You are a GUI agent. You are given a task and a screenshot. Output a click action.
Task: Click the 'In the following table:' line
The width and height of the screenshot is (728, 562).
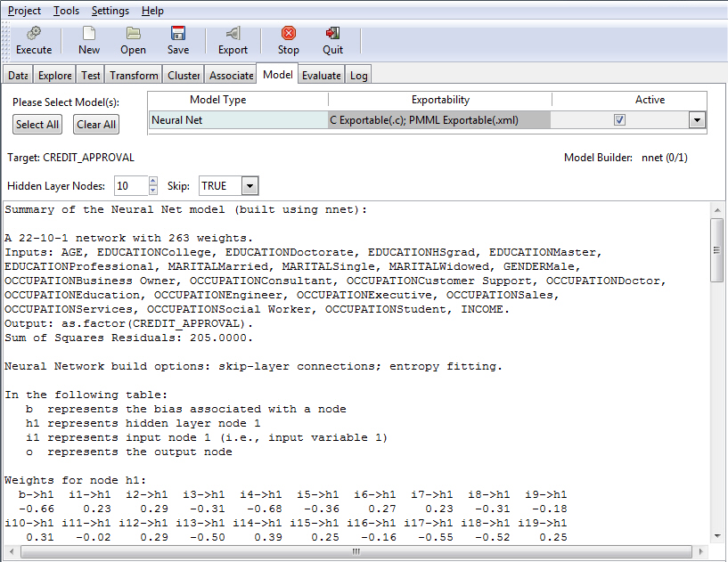[86, 395]
